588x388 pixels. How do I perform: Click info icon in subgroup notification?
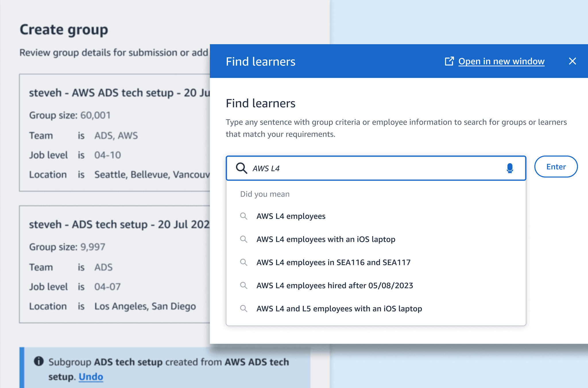[39, 361]
